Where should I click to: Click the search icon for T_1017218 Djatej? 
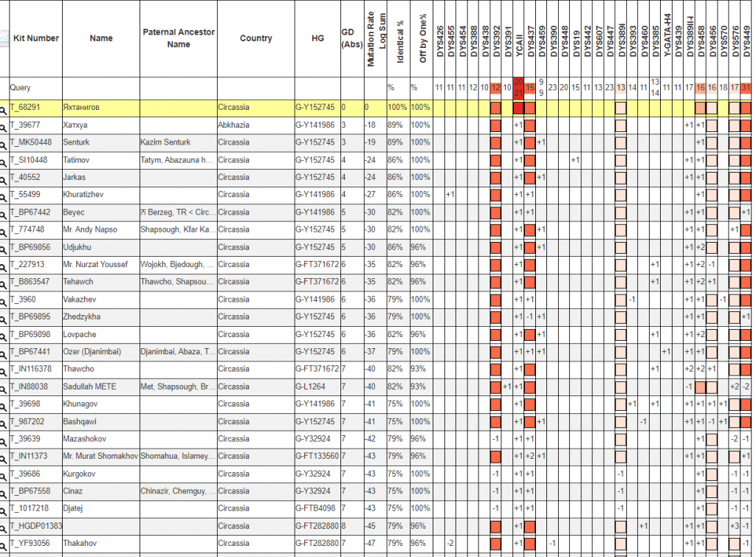(x=4, y=509)
